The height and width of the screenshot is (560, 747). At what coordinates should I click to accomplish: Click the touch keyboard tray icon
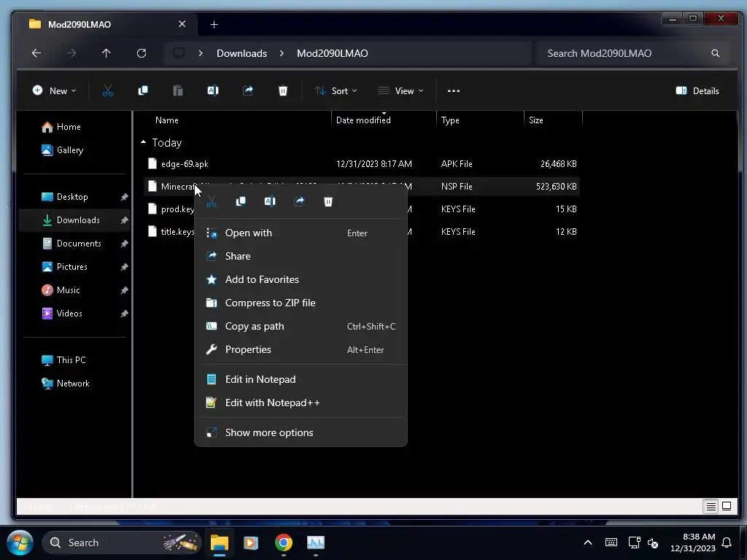[x=611, y=542]
